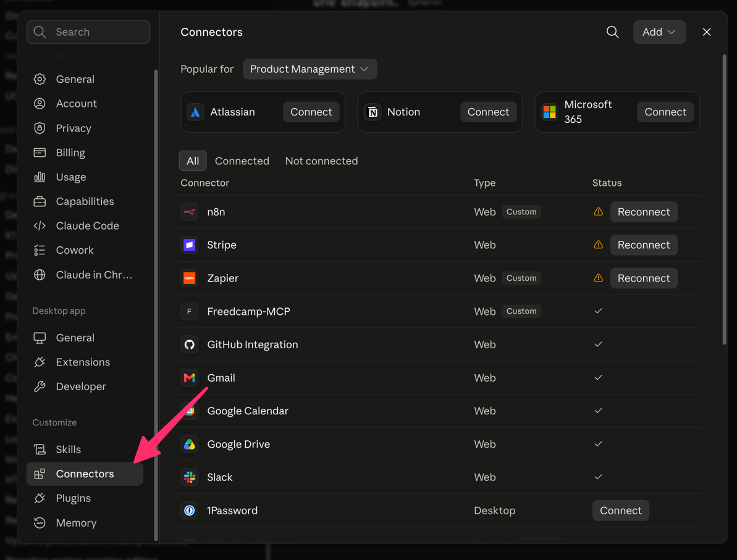The image size is (737, 560).
Task: Click the magnifier icon in Connectors header
Action: pyautogui.click(x=612, y=32)
